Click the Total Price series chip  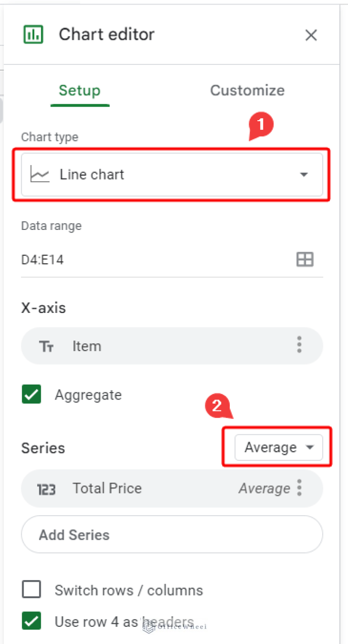(x=150, y=488)
